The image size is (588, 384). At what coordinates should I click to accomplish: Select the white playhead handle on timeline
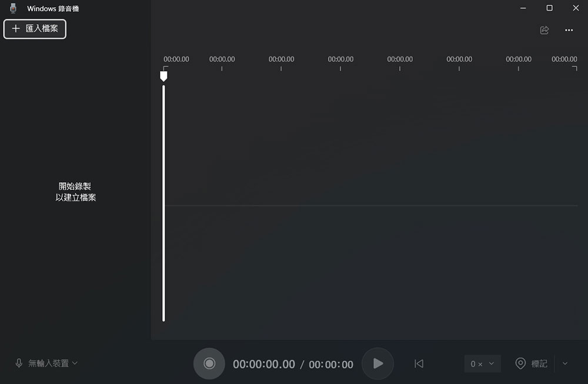tap(163, 76)
